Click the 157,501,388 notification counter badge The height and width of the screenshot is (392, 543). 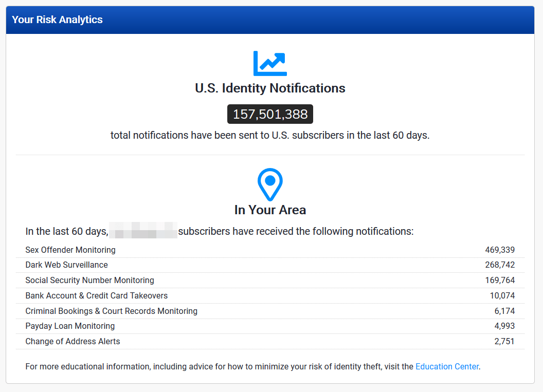[x=270, y=114]
